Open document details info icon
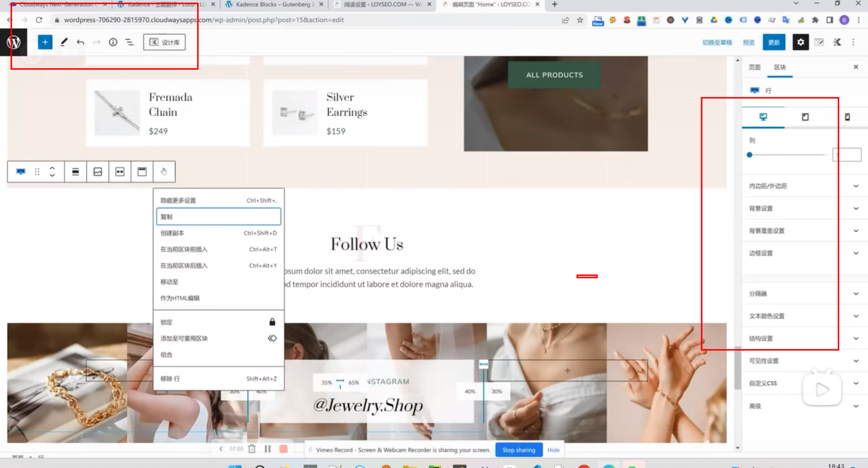The image size is (868, 468). tap(113, 42)
